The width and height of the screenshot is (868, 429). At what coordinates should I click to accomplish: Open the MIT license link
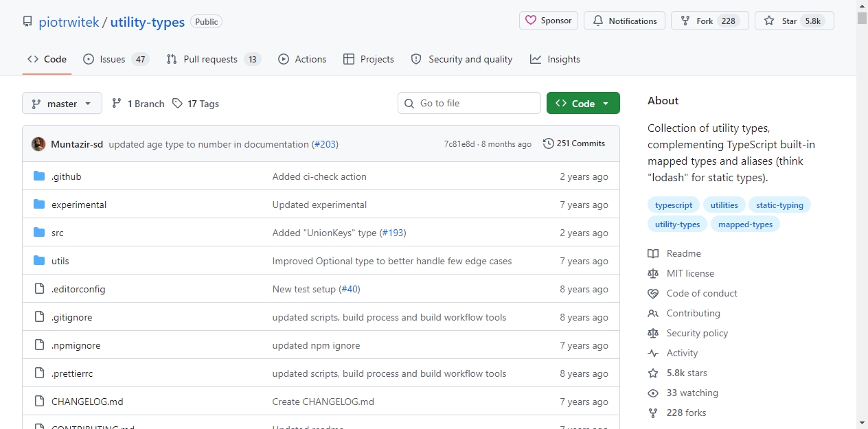tap(690, 273)
